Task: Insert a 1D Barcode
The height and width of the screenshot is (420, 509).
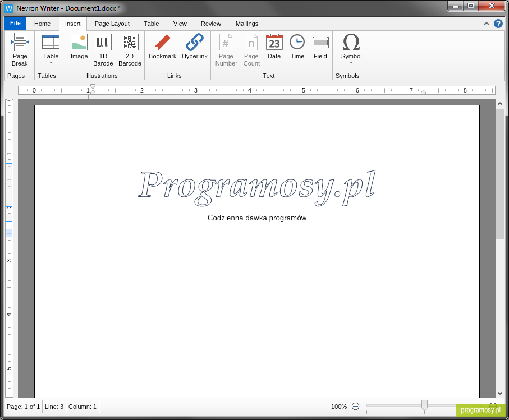Action: pos(103,49)
